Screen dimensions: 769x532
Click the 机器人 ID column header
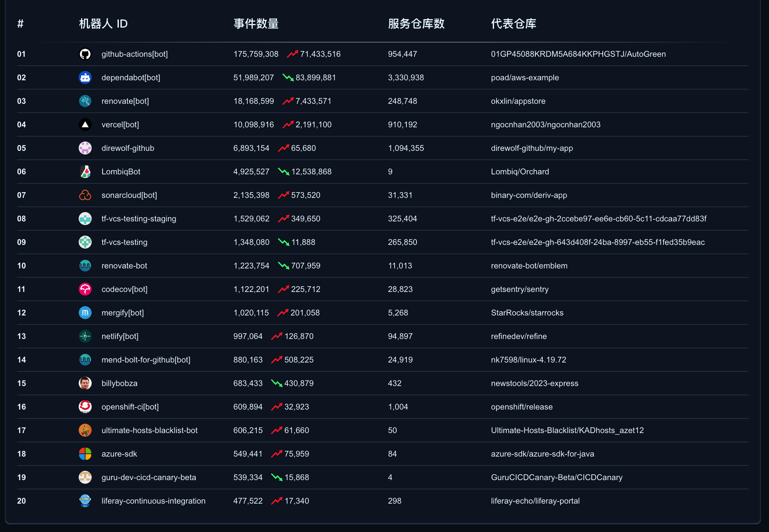click(103, 24)
